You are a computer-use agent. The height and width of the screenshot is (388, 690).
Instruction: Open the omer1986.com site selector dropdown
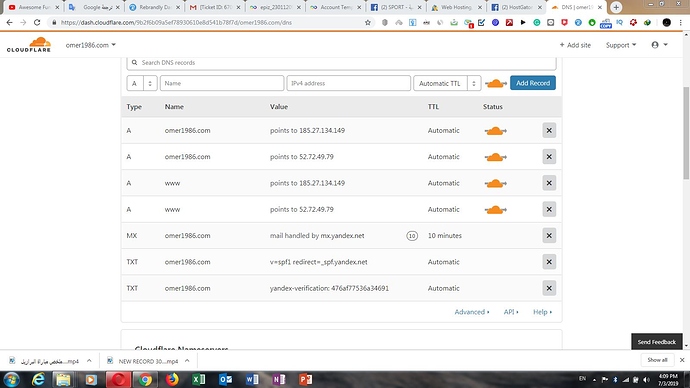91,45
